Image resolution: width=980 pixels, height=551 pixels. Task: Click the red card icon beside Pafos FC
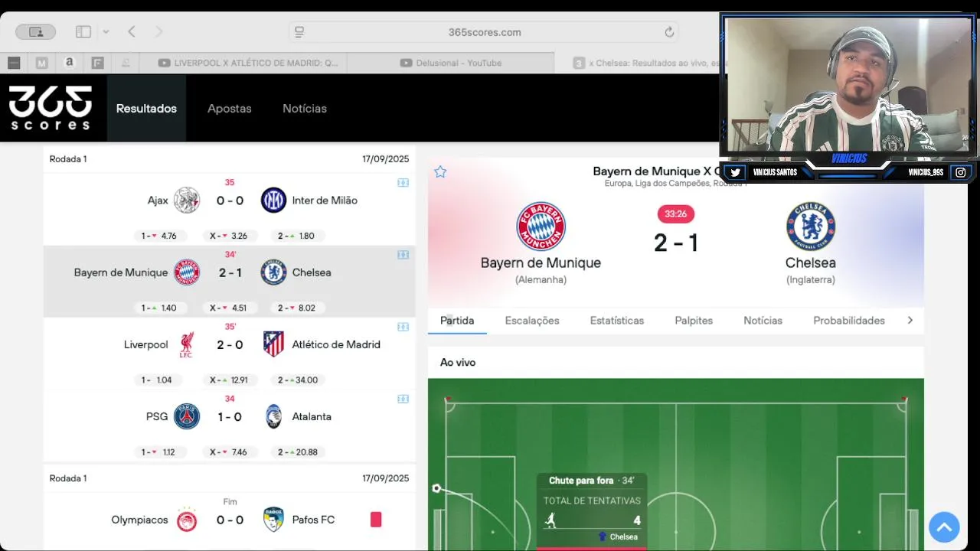[x=376, y=520]
